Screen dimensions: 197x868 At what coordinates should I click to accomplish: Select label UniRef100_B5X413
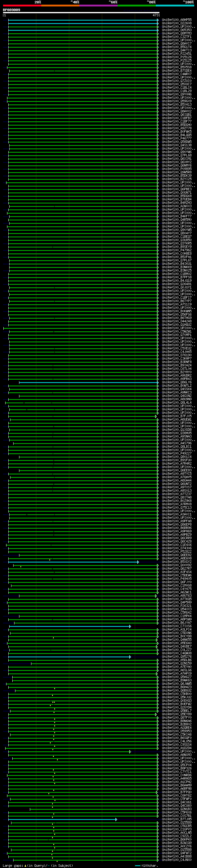coord(177,104)
